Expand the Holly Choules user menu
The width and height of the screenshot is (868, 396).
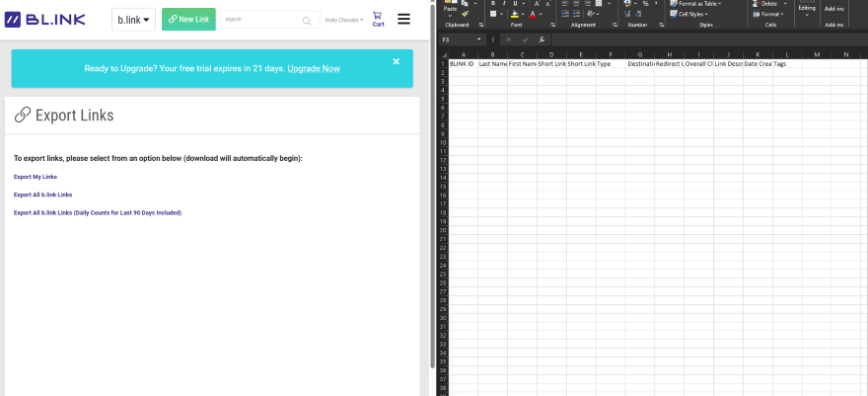point(343,20)
